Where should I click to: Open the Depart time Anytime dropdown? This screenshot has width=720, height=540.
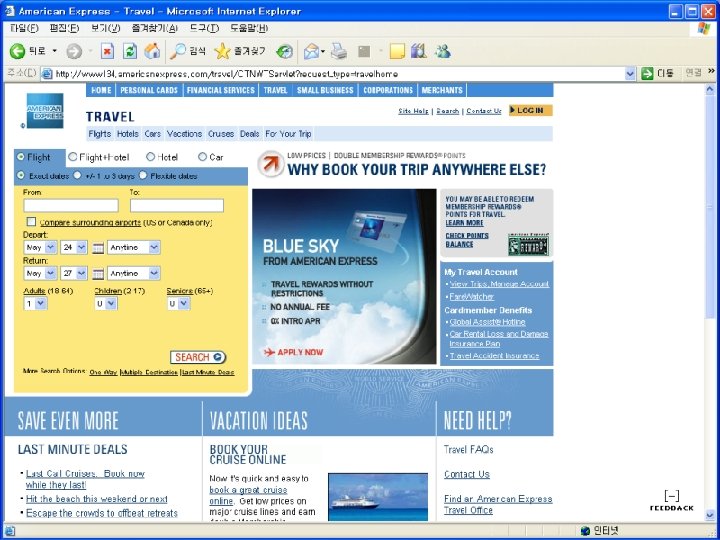pos(134,248)
